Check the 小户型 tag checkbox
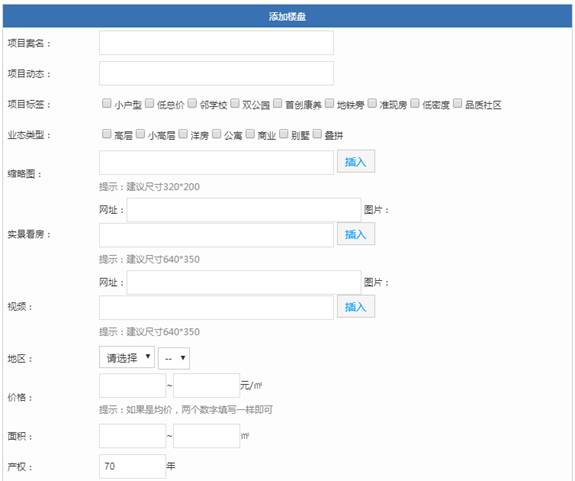The image size is (575, 481). [x=107, y=103]
